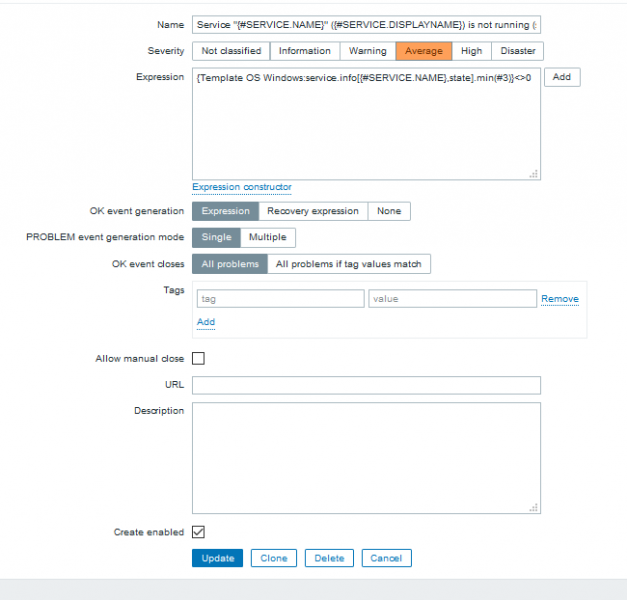Click into the URL field
Image resolution: width=627 pixels, height=600 pixels.
click(366, 385)
